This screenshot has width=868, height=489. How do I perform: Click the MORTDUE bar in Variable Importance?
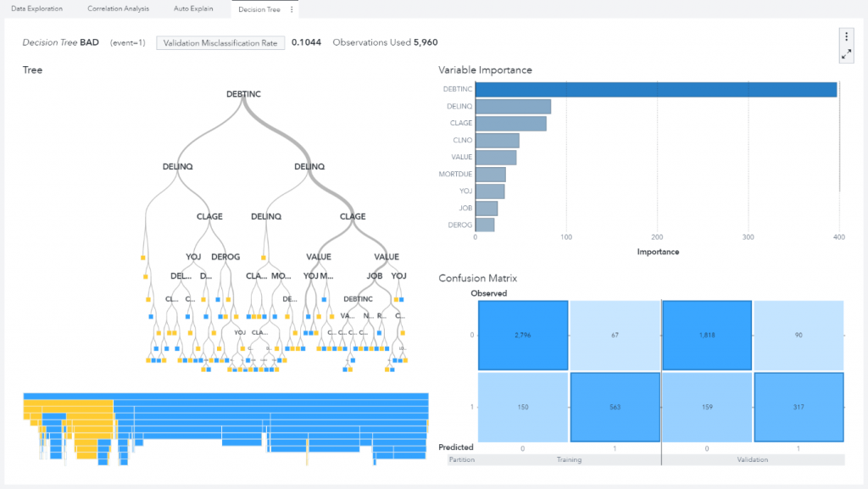click(490, 175)
